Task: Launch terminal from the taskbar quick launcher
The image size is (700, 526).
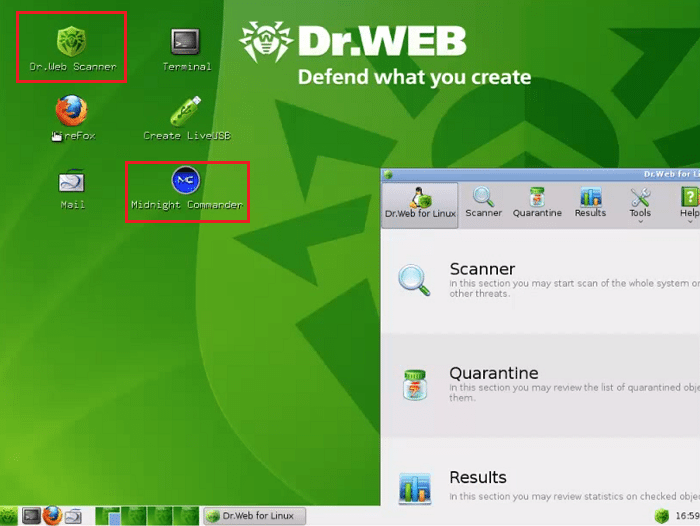Action: (31, 516)
